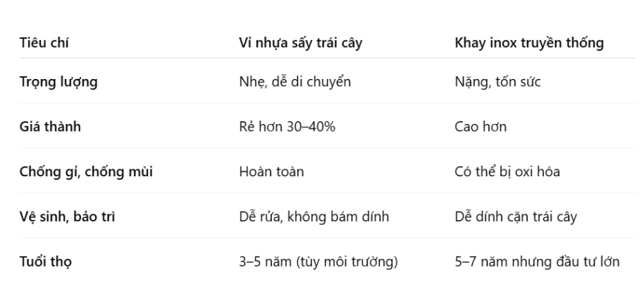The height and width of the screenshot is (299, 644).
Task: Select the "Có thể bị oxi hóa" cell
Action: click(507, 171)
